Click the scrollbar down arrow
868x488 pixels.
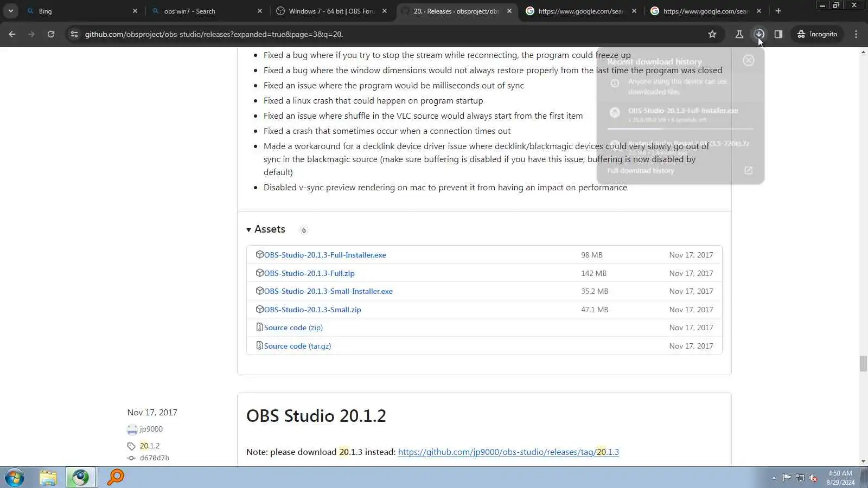click(863, 461)
